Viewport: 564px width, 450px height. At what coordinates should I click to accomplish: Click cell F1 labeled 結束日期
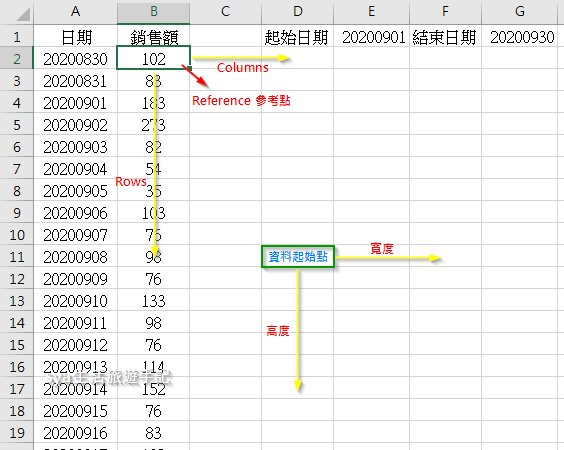click(x=445, y=37)
